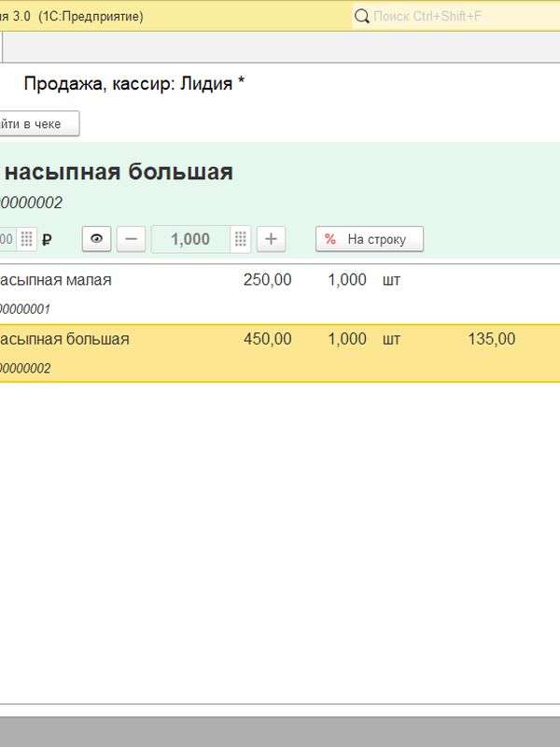Click the 135,00 discount value
Screen dimensions: 560x747
tap(492, 339)
